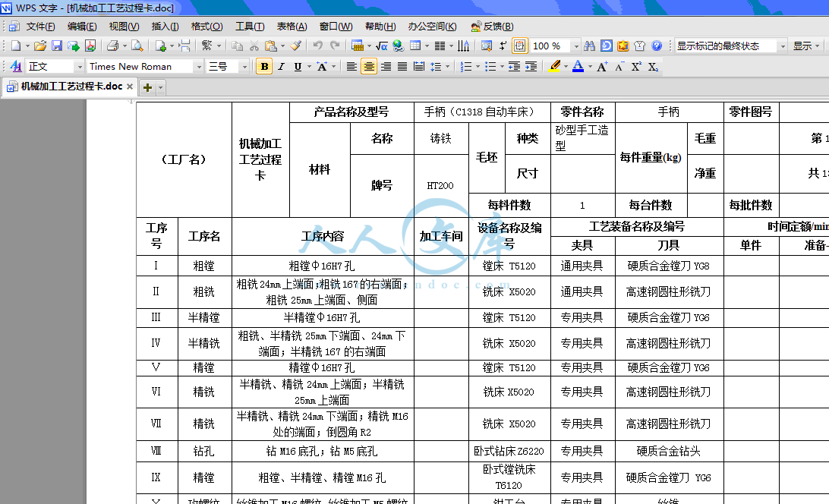Open document tab list dropdown arrow
The width and height of the screenshot is (829, 504).
tap(161, 88)
